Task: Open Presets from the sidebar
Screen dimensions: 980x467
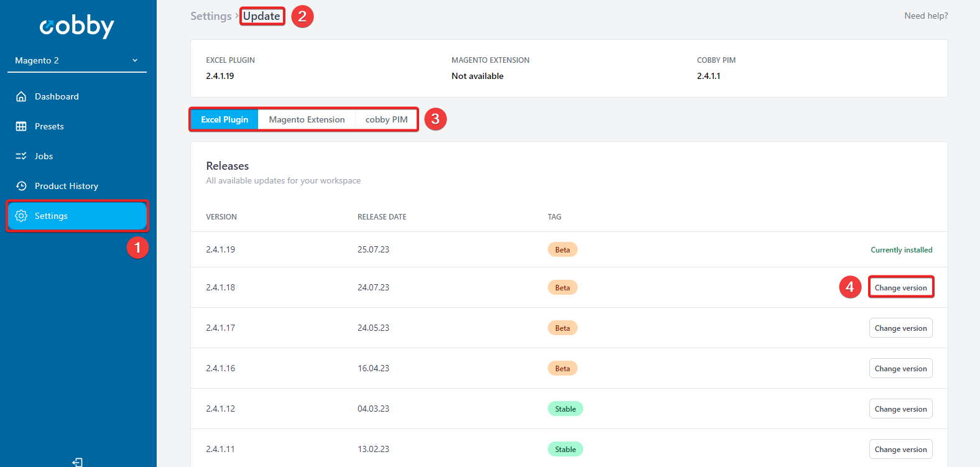Action: point(77,126)
